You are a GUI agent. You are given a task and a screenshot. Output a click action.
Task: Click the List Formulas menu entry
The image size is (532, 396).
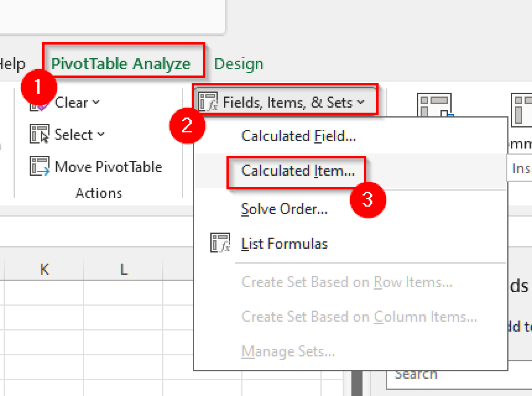pos(284,244)
